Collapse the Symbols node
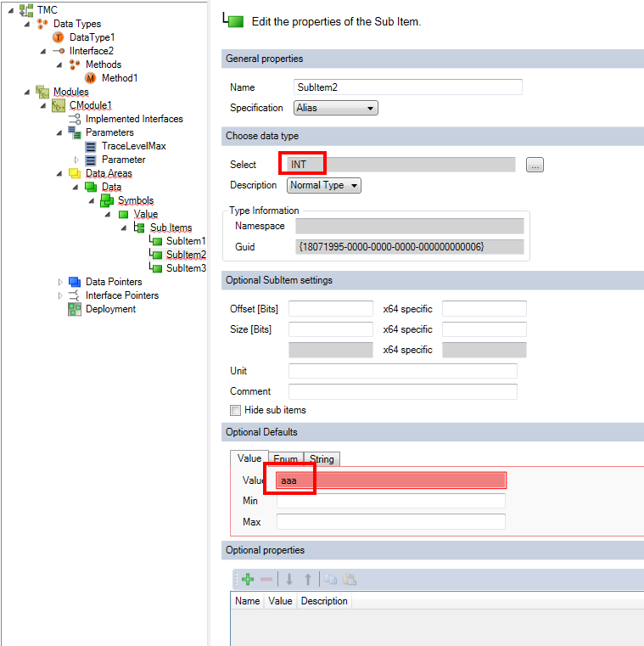This screenshot has width=644, height=646. point(92,200)
